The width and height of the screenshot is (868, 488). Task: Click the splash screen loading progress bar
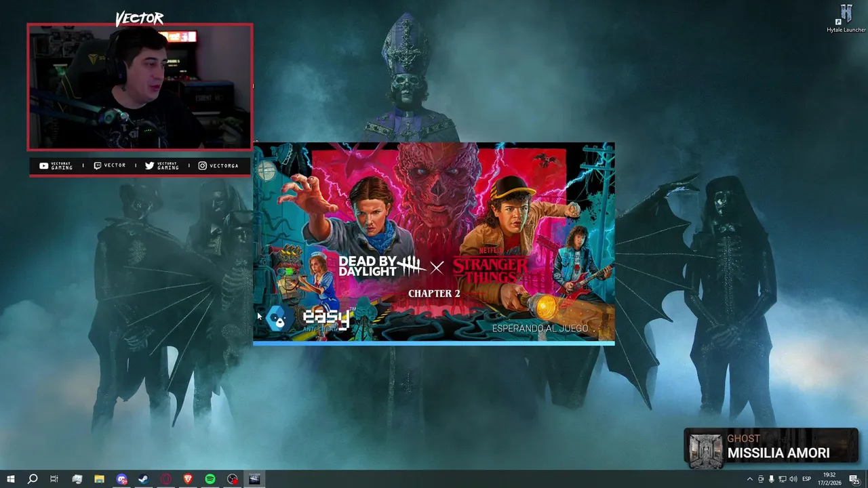[434, 343]
